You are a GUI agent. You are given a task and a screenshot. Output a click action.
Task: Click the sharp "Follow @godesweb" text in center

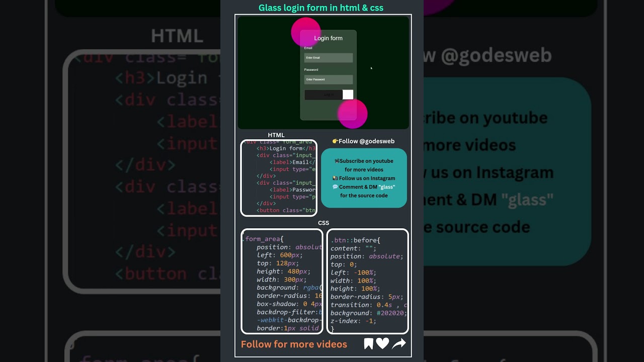(x=367, y=141)
